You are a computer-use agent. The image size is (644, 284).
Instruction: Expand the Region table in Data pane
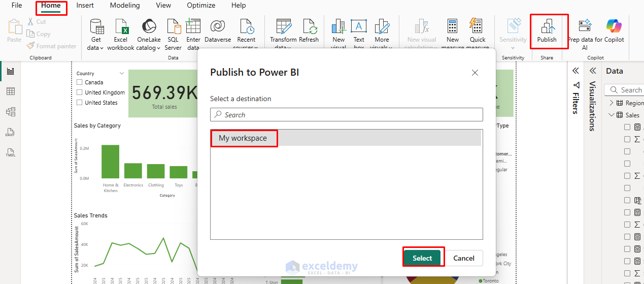pos(611,103)
